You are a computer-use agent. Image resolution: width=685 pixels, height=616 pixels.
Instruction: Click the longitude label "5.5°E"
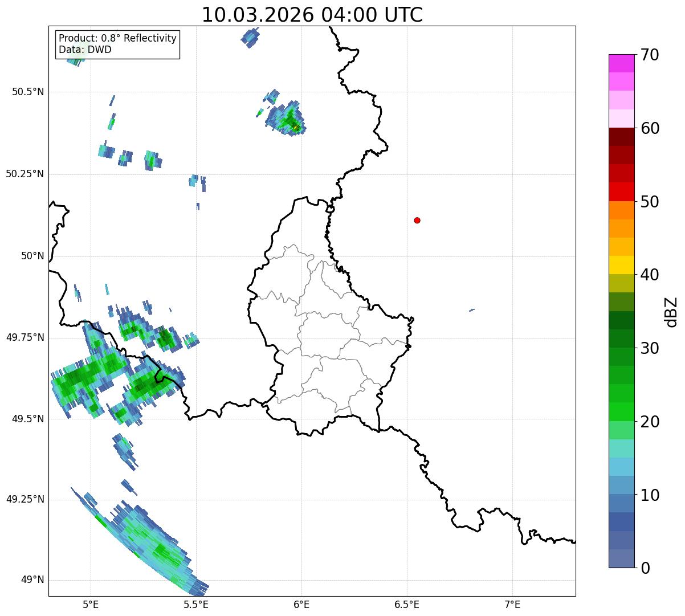coord(196,605)
